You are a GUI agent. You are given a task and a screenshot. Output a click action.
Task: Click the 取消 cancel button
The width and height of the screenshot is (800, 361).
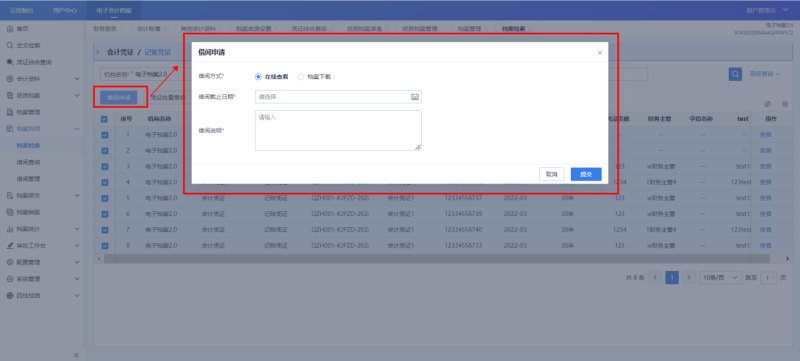[x=552, y=174]
